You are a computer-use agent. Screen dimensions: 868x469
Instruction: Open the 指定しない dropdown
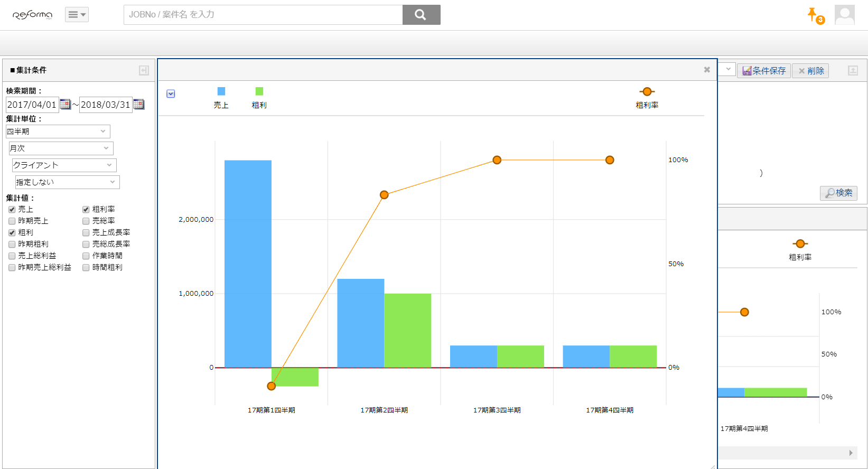(x=67, y=182)
